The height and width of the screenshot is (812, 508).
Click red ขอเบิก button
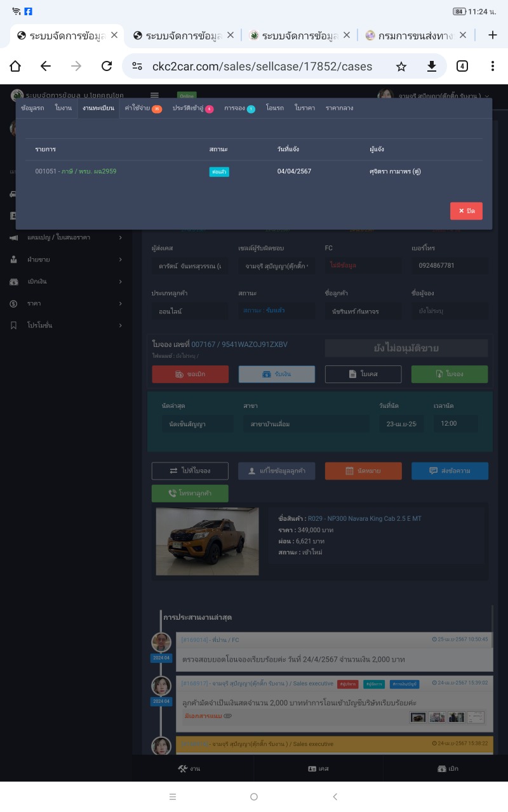[x=190, y=374]
